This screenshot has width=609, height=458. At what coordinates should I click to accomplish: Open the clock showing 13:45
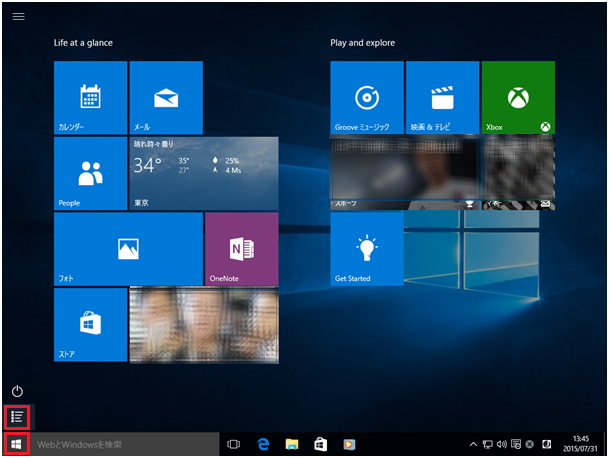tap(580, 444)
